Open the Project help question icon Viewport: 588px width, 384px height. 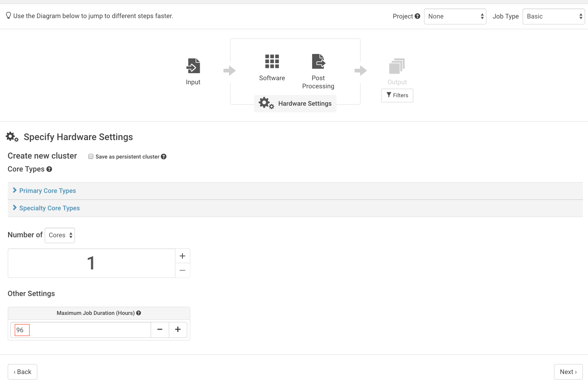[x=417, y=16]
